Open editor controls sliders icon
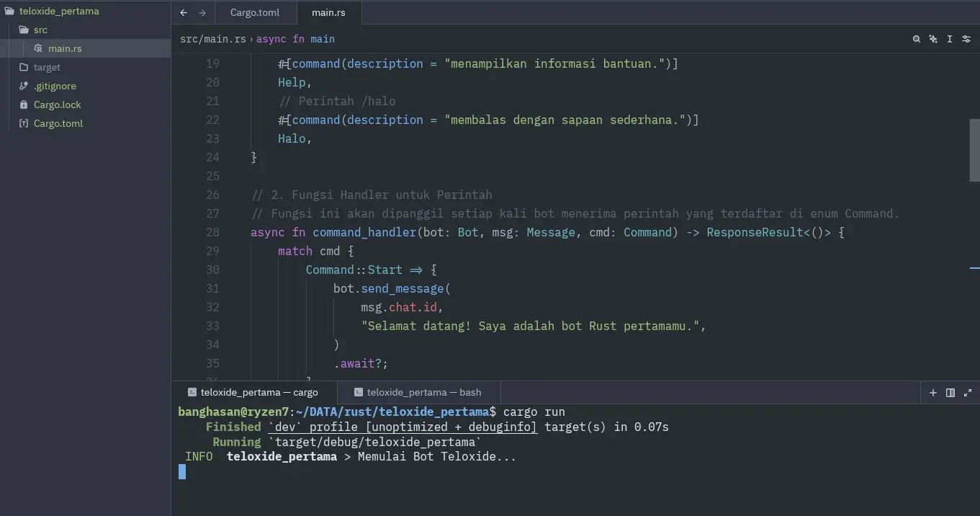980x516 pixels. pos(966,39)
